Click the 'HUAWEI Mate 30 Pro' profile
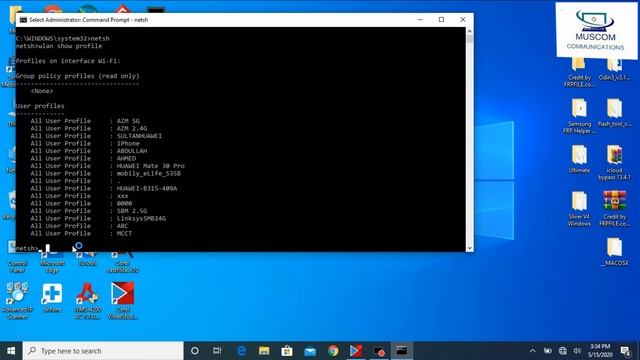 tap(151, 166)
